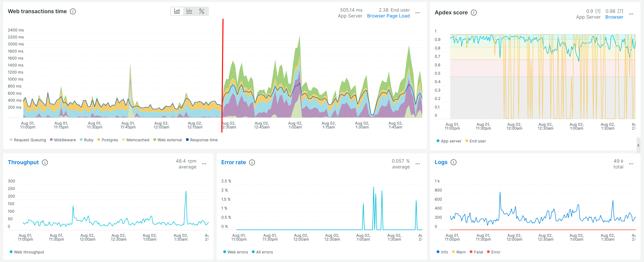644x262 pixels.
Task: Click the info icon next to Error rate
Action: click(252, 162)
